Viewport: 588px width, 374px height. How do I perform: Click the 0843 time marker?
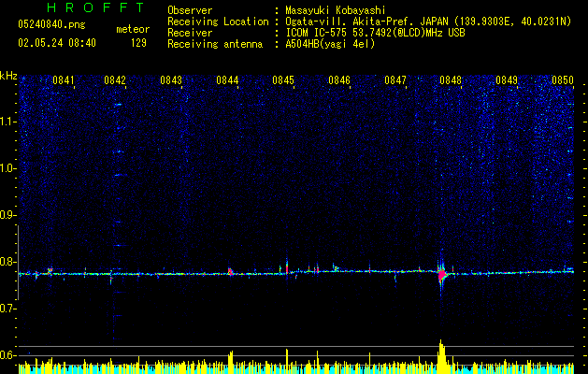(x=171, y=80)
